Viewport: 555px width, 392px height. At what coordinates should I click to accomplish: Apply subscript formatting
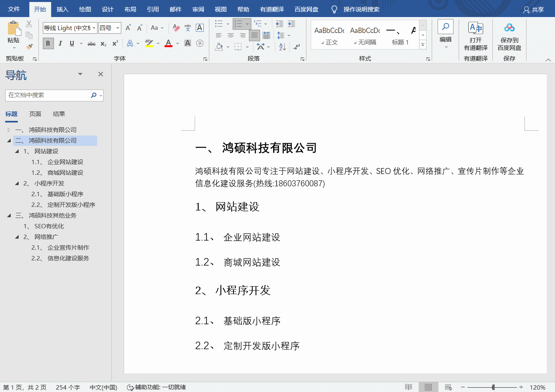103,44
